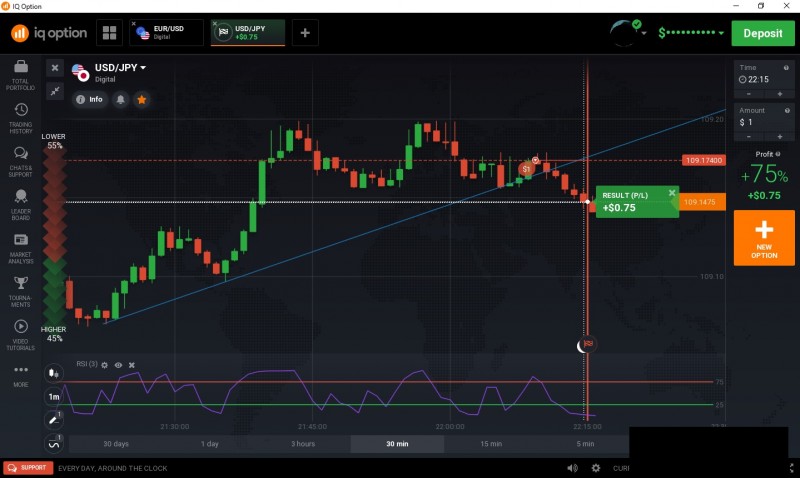Close the EUR/USD tab

click(x=134, y=23)
